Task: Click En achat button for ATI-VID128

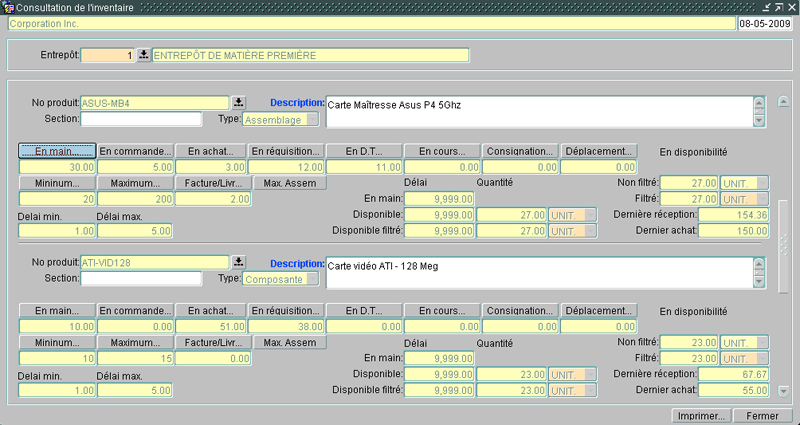Action: [x=210, y=310]
